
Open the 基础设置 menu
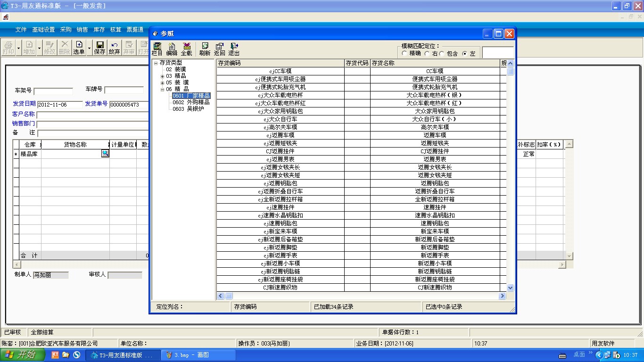tap(43, 30)
